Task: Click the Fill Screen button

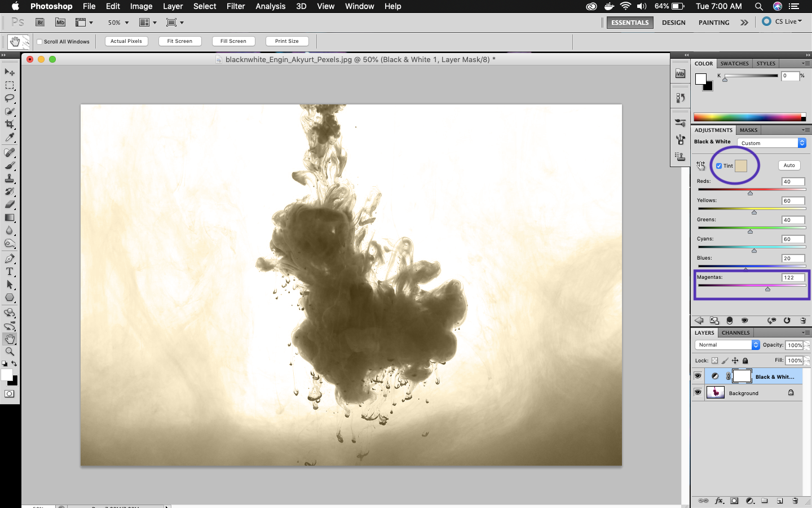Action: 233,41
